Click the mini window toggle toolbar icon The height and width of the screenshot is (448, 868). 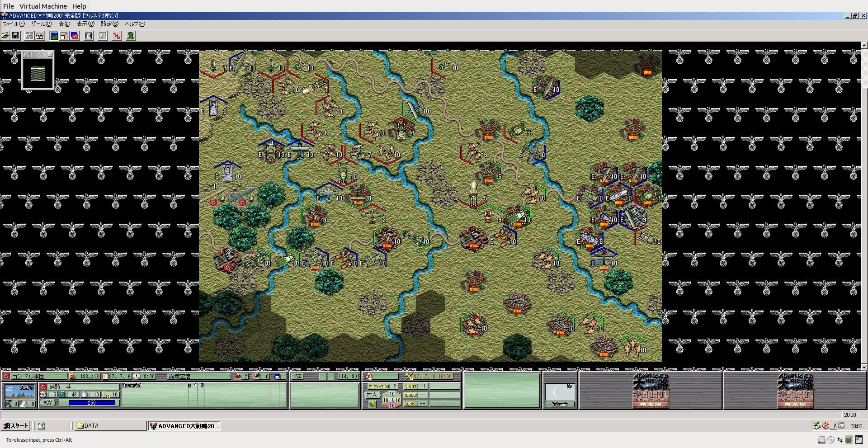64,36
